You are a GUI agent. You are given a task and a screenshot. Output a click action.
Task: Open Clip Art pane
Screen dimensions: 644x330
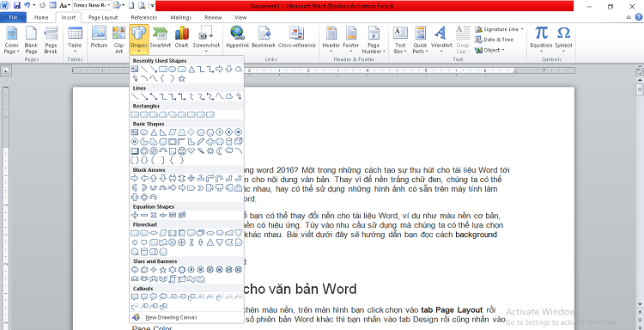[x=118, y=40]
